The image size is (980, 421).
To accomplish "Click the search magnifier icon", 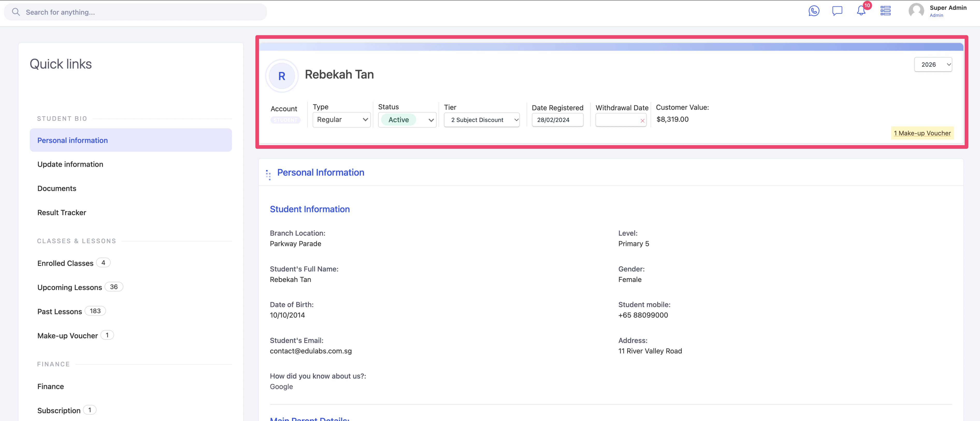I will [x=16, y=12].
